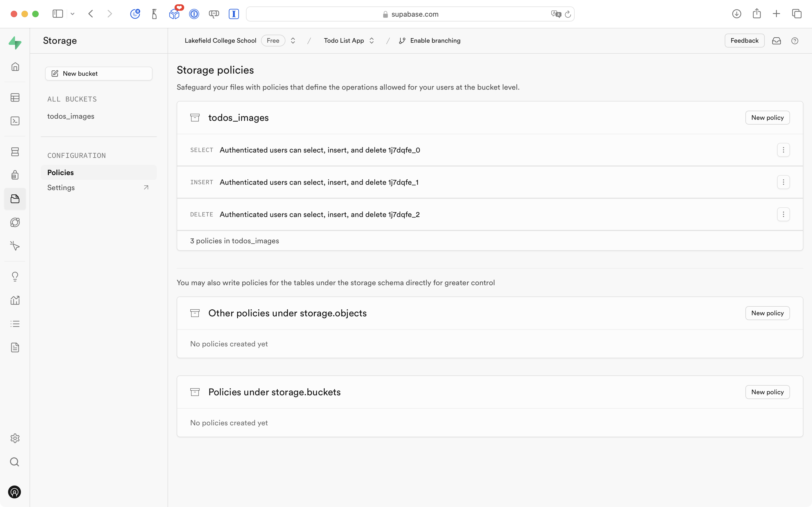Image resolution: width=812 pixels, height=507 pixels.
Task: Open the notifications inbox icon
Action: [x=777, y=41]
